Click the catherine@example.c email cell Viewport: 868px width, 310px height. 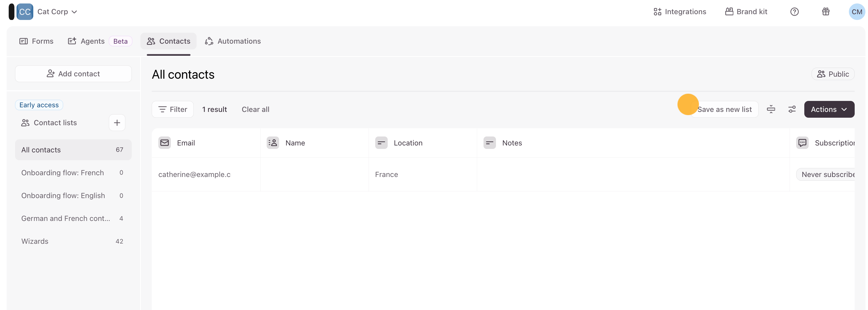click(x=195, y=174)
